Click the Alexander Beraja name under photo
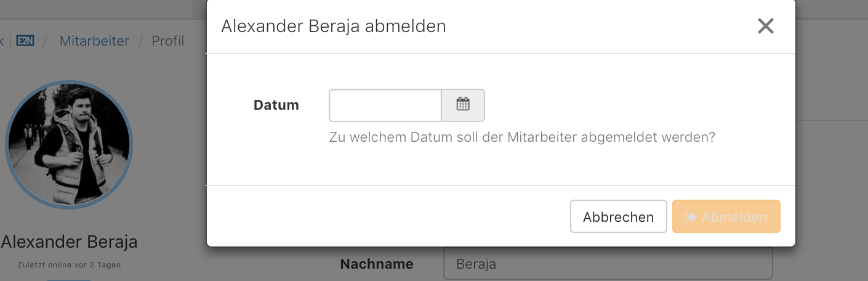 [69, 242]
